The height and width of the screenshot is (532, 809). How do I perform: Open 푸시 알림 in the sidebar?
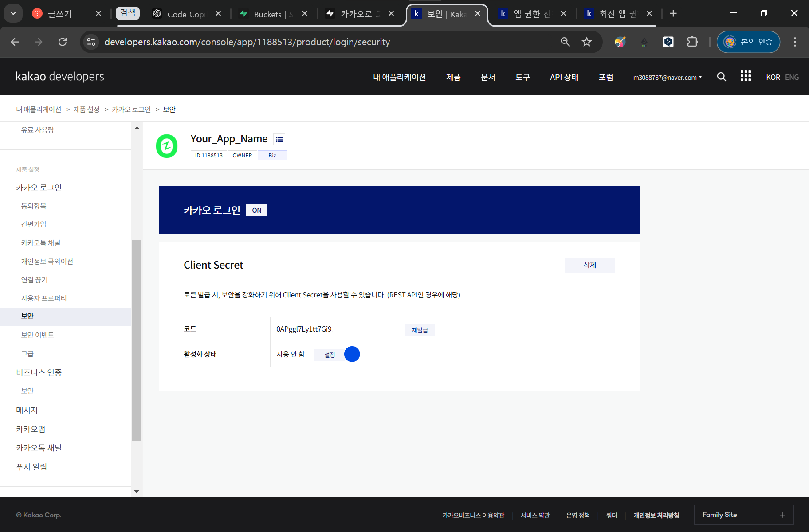pyautogui.click(x=31, y=467)
